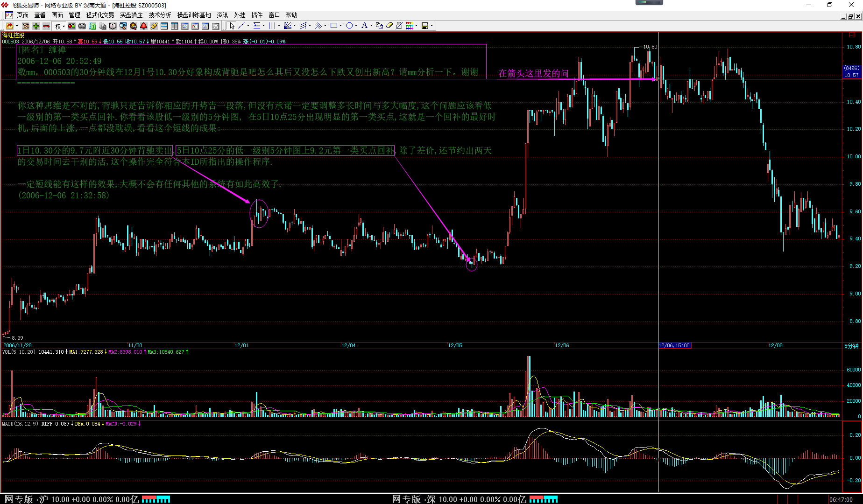Expand the text tool A dropdown arrow
The image size is (863, 504).
tap(371, 26)
